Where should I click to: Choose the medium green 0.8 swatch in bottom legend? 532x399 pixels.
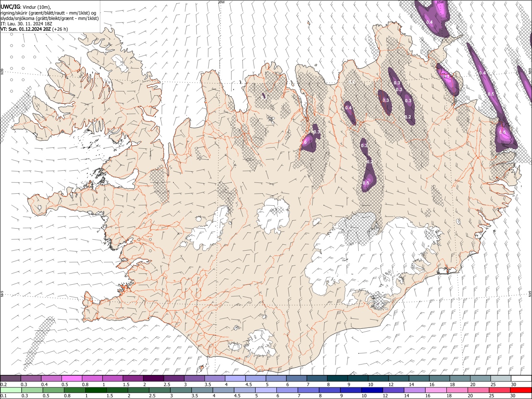[x=74, y=390]
